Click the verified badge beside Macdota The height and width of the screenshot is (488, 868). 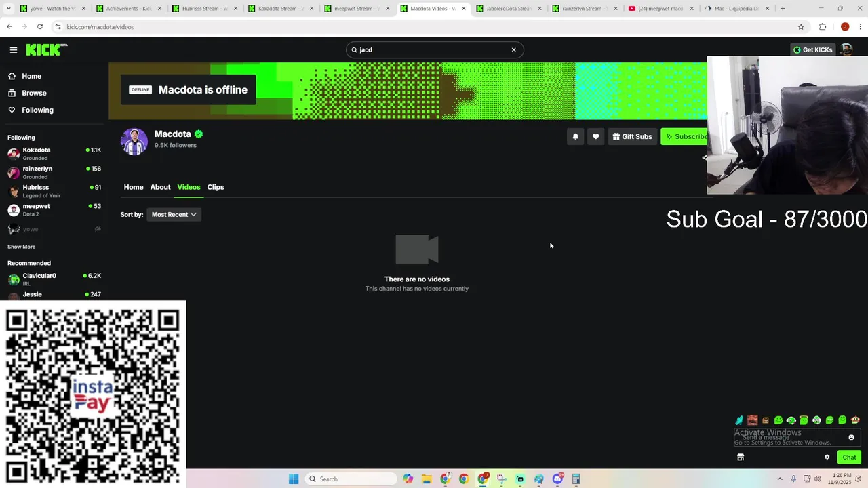pos(199,134)
